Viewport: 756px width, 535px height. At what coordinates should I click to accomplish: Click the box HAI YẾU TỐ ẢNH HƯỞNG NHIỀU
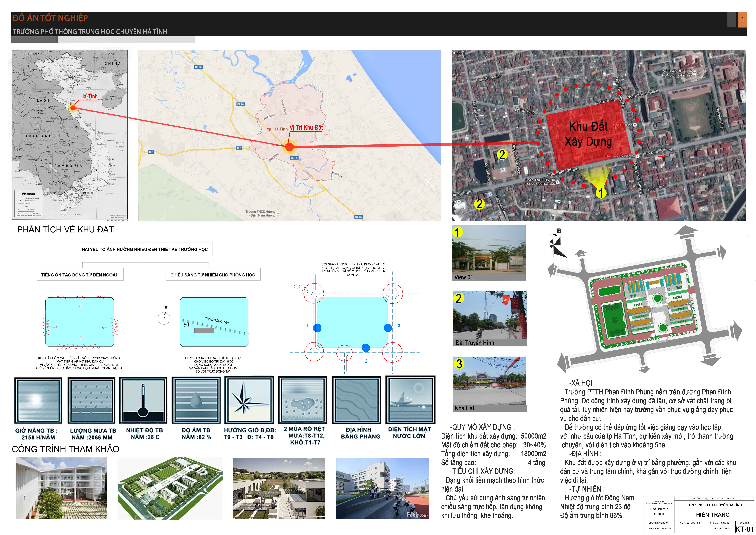click(x=145, y=249)
